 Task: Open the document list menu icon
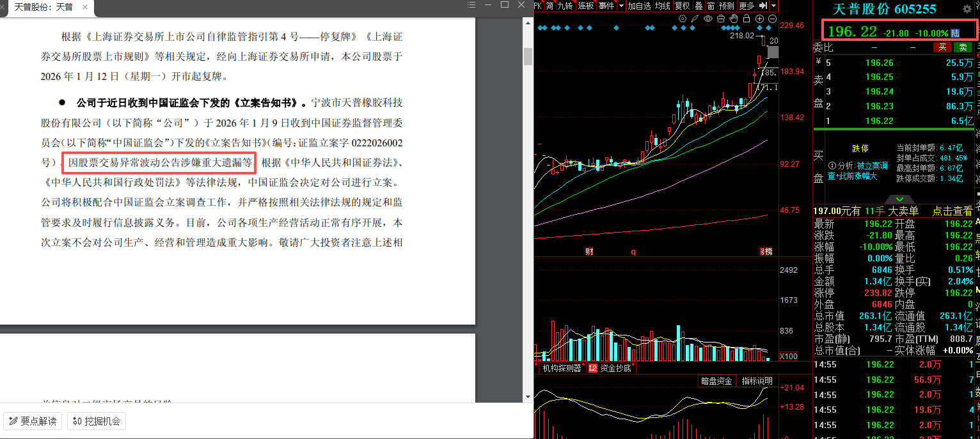click(x=471, y=5)
